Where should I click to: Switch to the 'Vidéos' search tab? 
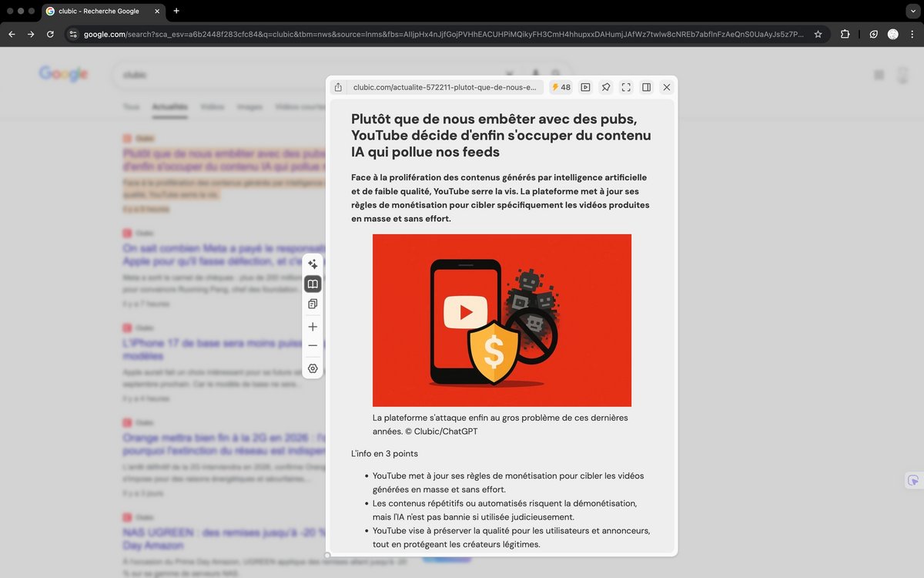(x=213, y=106)
